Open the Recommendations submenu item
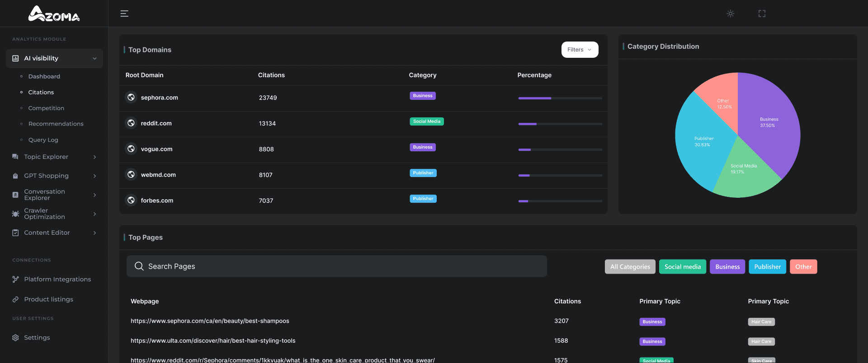Image resolution: width=868 pixels, height=363 pixels. pos(56,124)
